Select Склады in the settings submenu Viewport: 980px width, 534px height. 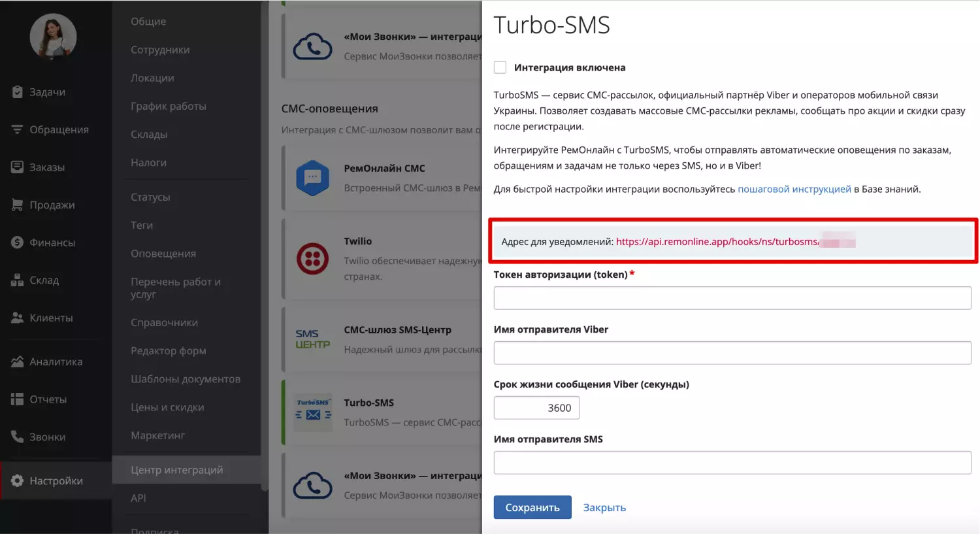pos(149,134)
